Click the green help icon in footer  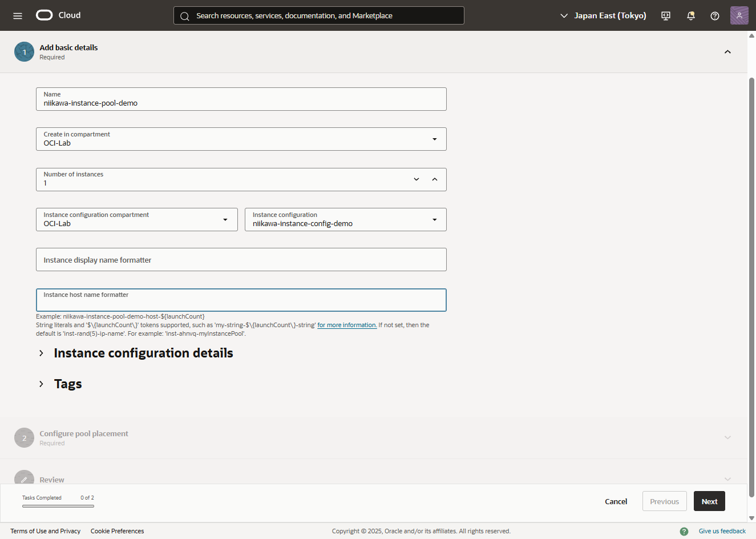684,531
